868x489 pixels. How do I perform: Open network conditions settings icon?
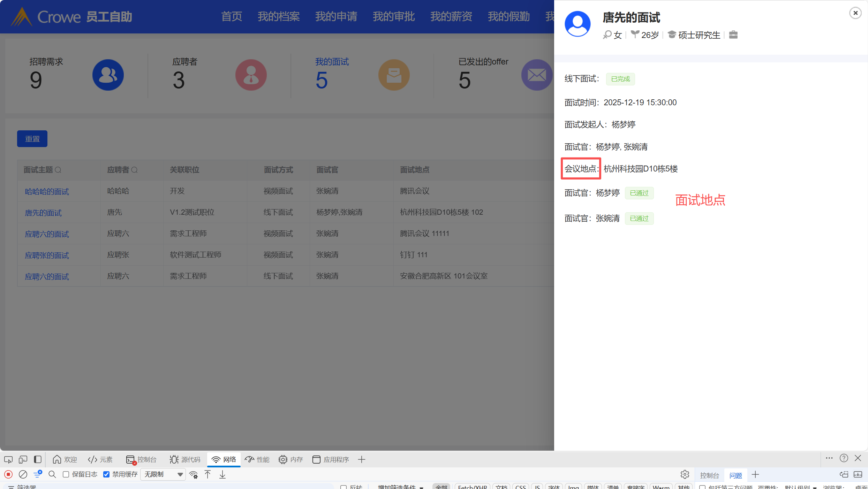[x=194, y=474]
